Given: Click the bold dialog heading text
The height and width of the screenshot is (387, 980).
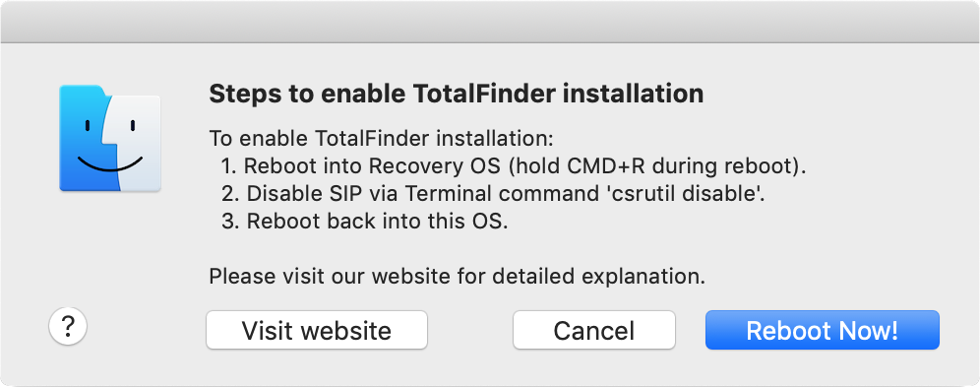Looking at the screenshot, I should pyautogui.click(x=457, y=94).
